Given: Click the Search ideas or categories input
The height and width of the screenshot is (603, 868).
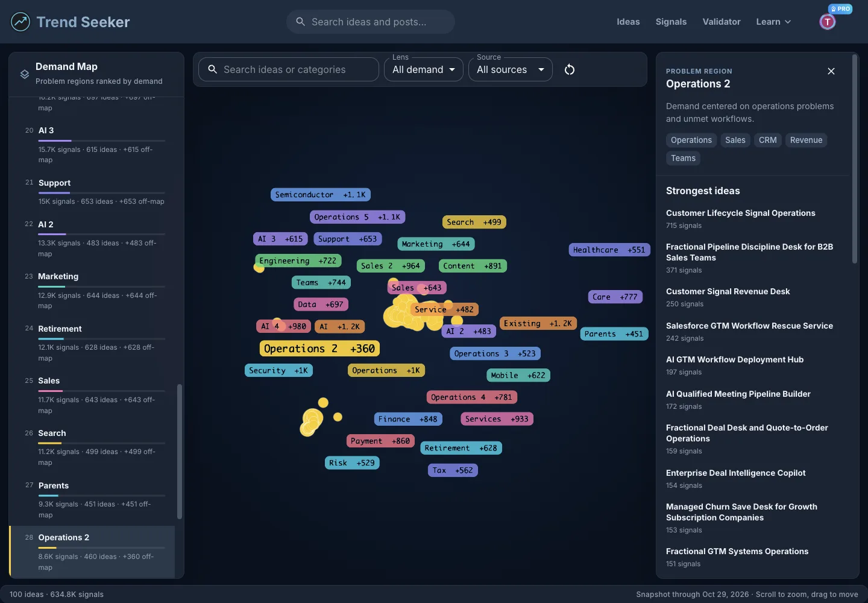Looking at the screenshot, I should (x=289, y=69).
